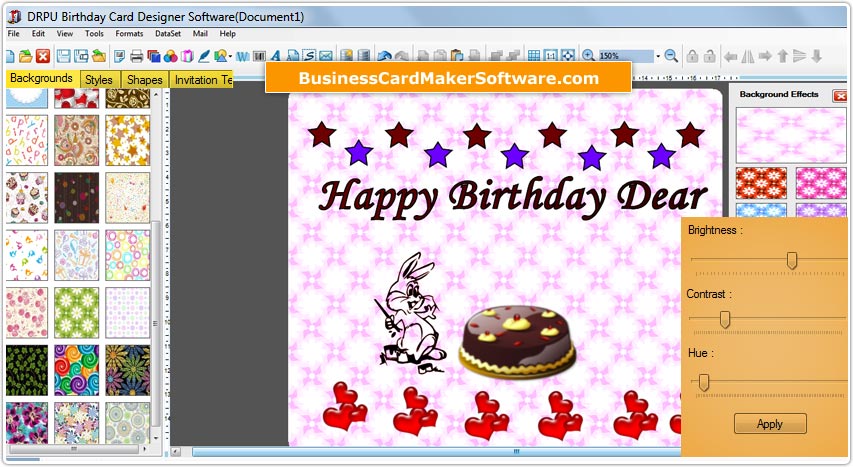Switch to the Styles tab

click(100, 79)
